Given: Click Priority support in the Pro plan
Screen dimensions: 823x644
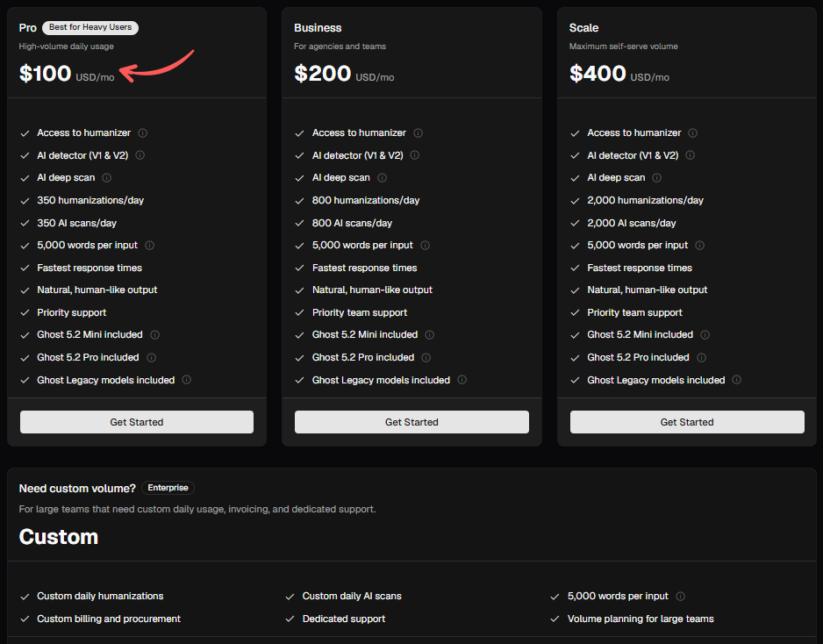Looking at the screenshot, I should 71,313.
